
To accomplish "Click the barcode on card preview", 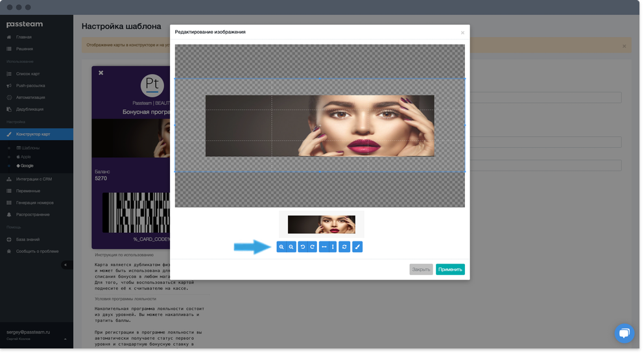I will [136, 213].
